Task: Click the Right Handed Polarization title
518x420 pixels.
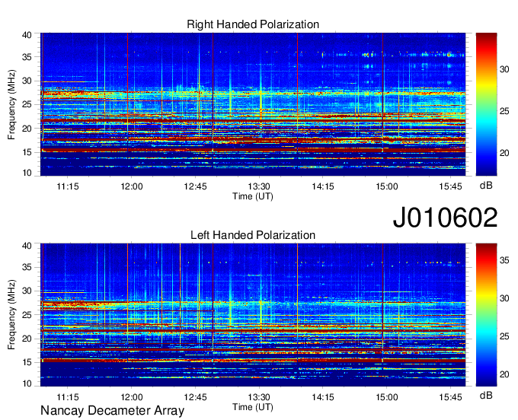Action: pos(253,24)
